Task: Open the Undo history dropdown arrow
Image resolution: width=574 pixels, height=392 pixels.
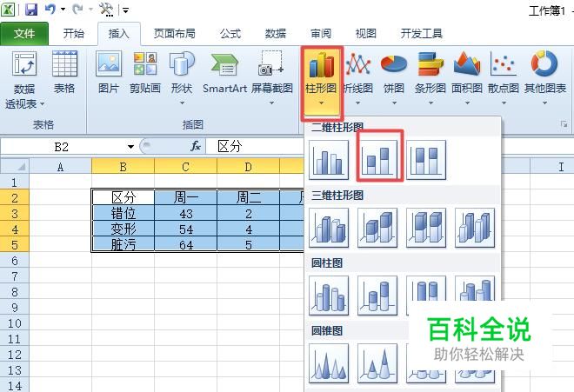Action: coord(63,10)
